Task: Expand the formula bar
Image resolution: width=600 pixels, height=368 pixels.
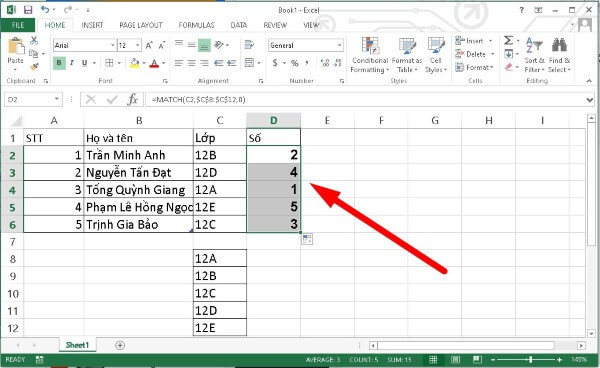Action: pyautogui.click(x=590, y=100)
